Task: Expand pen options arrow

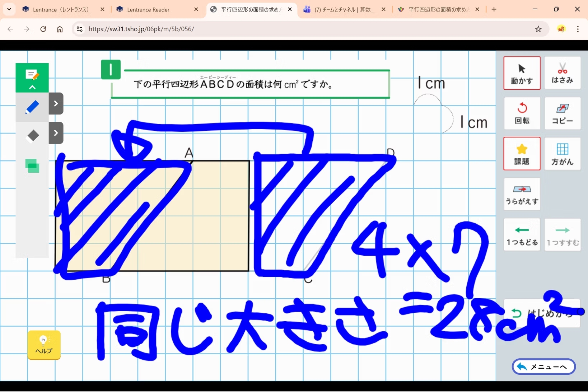Action: click(x=56, y=104)
